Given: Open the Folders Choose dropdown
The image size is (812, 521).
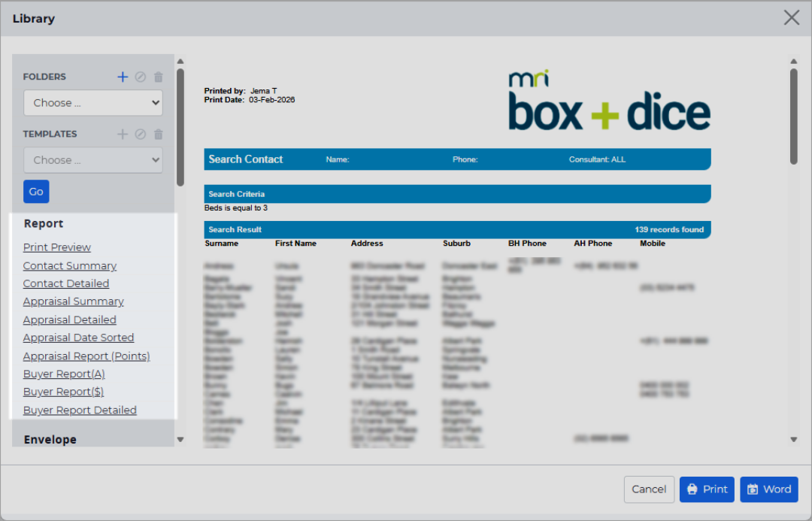Looking at the screenshot, I should [x=93, y=102].
